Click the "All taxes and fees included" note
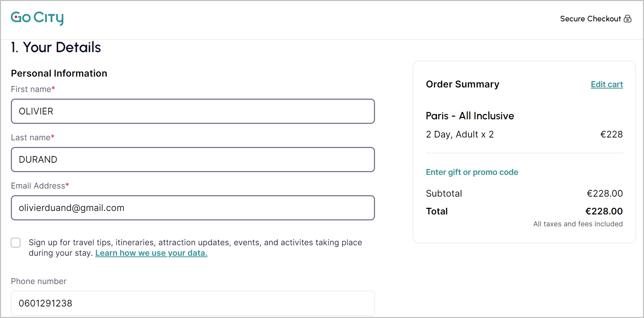The width and height of the screenshot is (644, 318). (578, 224)
